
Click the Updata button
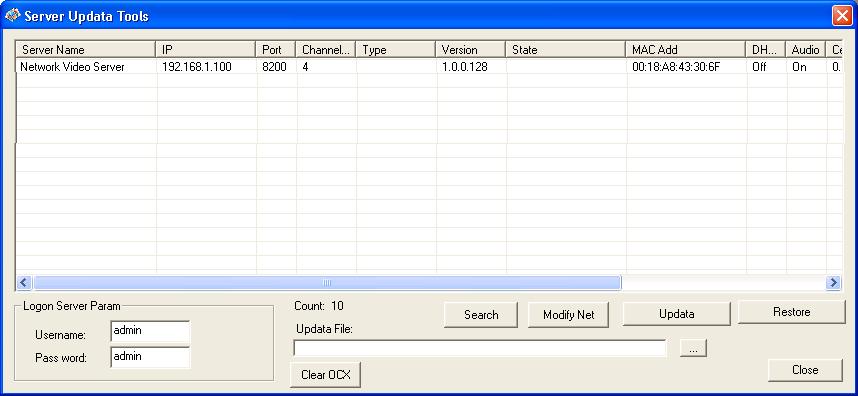click(x=676, y=314)
